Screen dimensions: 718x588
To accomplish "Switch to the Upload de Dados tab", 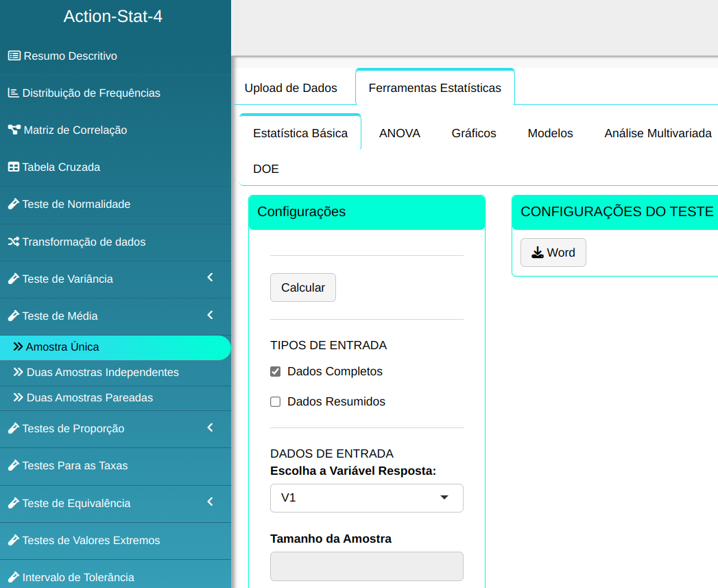I will pos(291,88).
